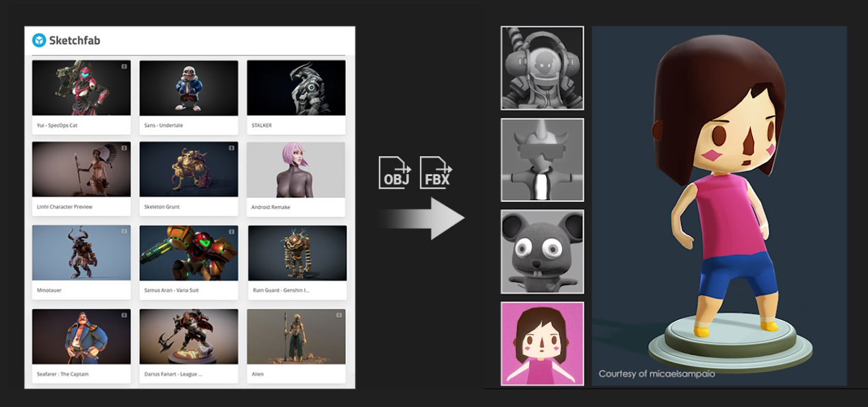Click the 'Courtesy of micaelsampaio' credit text

pyautogui.click(x=657, y=374)
